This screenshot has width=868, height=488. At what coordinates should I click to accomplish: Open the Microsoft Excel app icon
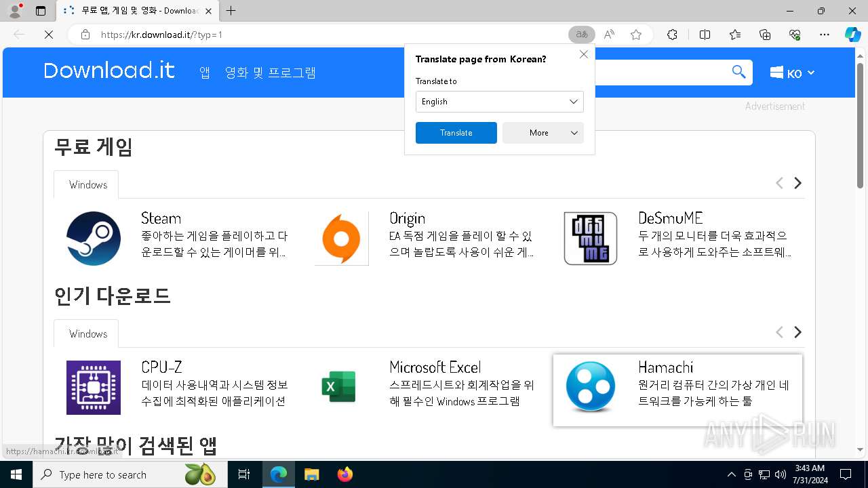[338, 388]
